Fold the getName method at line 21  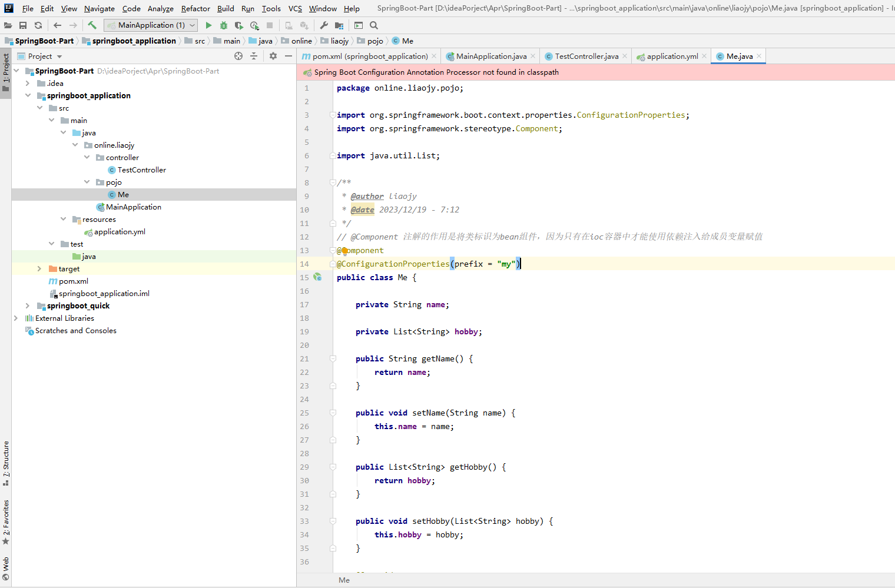[333, 358]
